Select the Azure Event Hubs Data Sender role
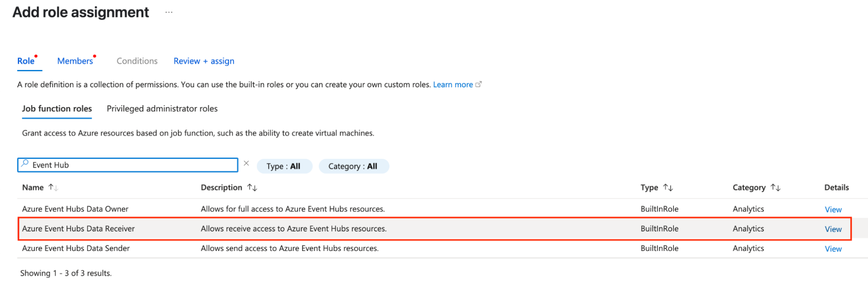Viewport: 868px width, 291px height. (x=76, y=248)
